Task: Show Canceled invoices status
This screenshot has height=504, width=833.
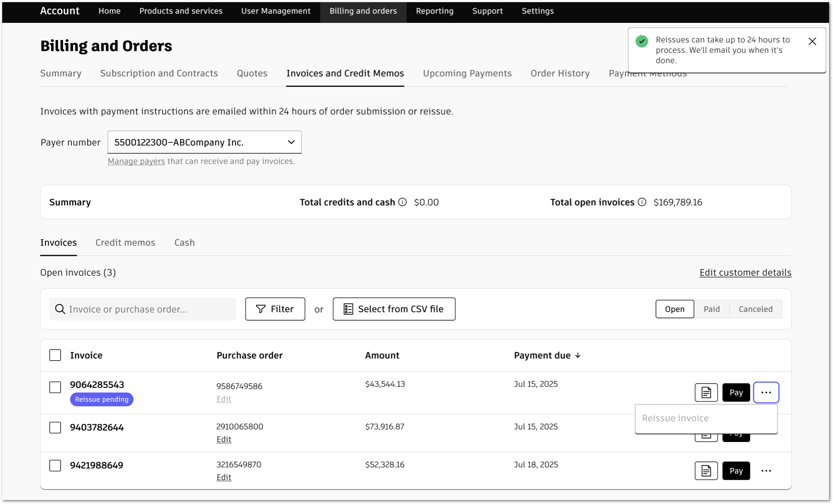Action: (x=755, y=309)
